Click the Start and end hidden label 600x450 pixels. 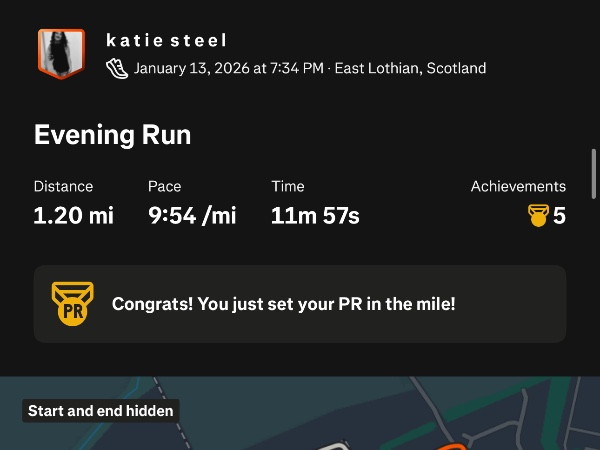coord(101,410)
